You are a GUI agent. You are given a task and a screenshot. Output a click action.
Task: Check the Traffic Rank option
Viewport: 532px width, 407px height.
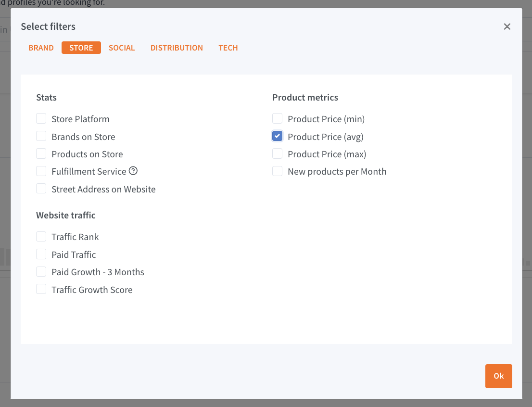41,237
